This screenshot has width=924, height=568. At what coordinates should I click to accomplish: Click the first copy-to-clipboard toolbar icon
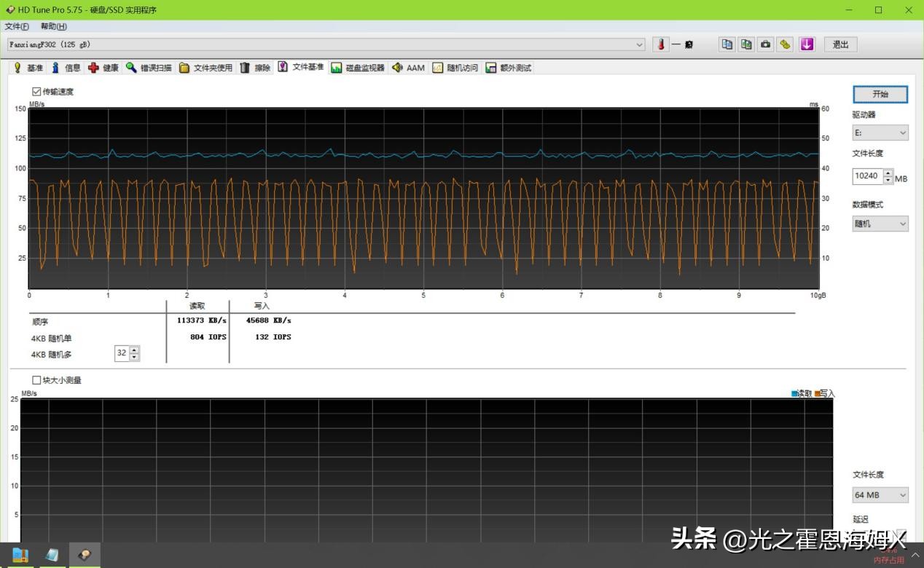(727, 44)
